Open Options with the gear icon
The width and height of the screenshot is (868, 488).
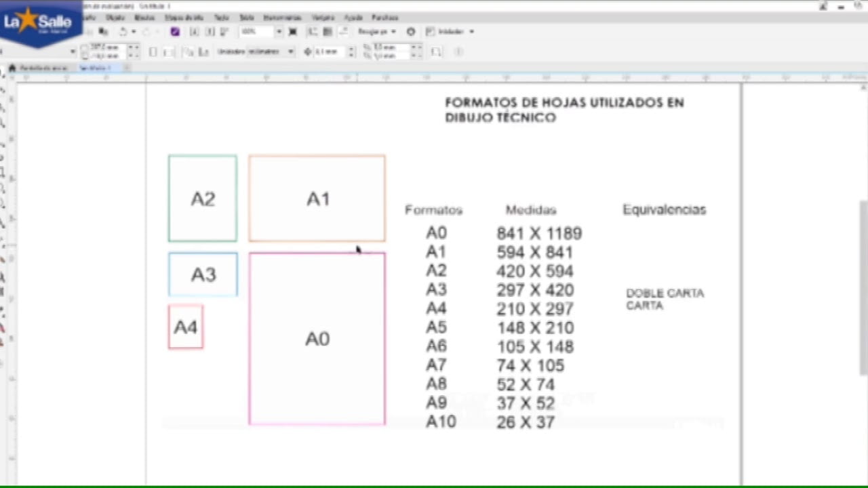(x=411, y=32)
